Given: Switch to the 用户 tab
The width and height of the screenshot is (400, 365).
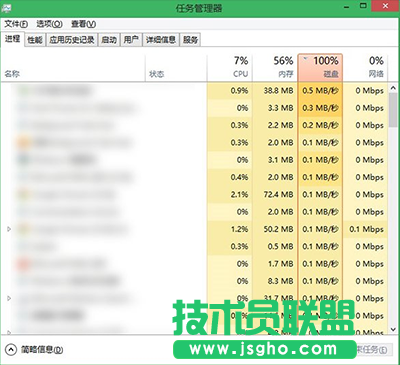Looking at the screenshot, I should [x=131, y=40].
